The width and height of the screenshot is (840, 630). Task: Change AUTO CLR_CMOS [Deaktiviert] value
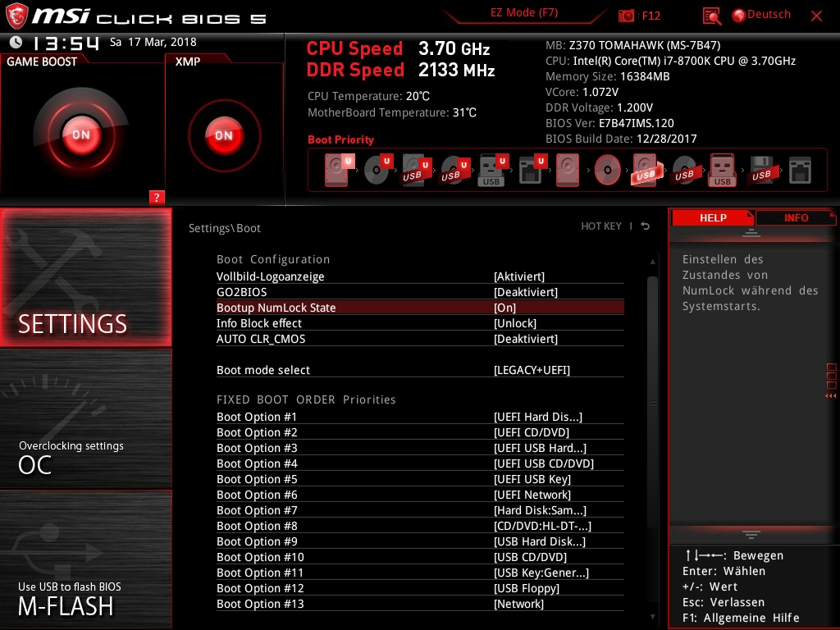[526, 339]
